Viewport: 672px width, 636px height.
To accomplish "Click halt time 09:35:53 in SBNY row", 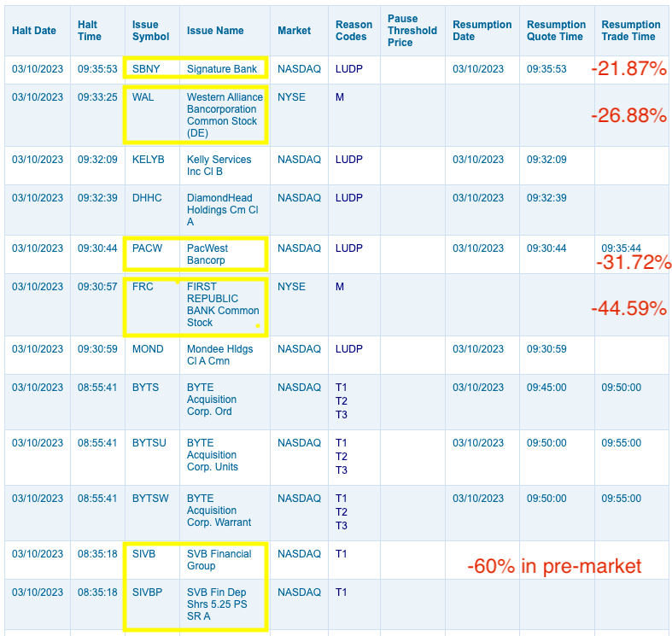I will click(x=97, y=69).
